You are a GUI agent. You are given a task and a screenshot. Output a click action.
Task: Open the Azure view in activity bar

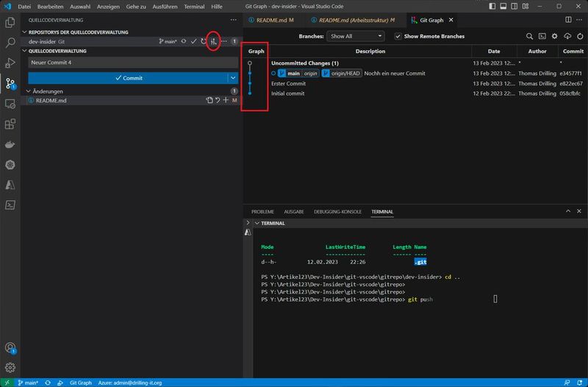coord(10,185)
